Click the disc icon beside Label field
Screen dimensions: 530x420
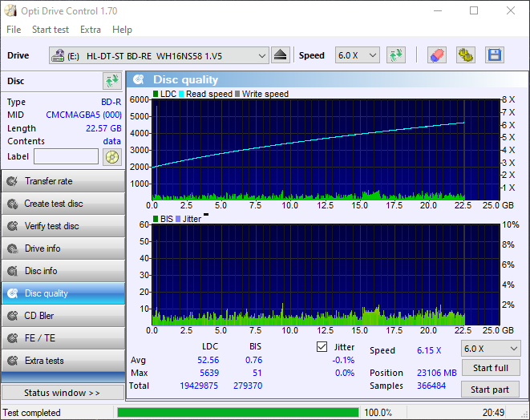click(111, 156)
